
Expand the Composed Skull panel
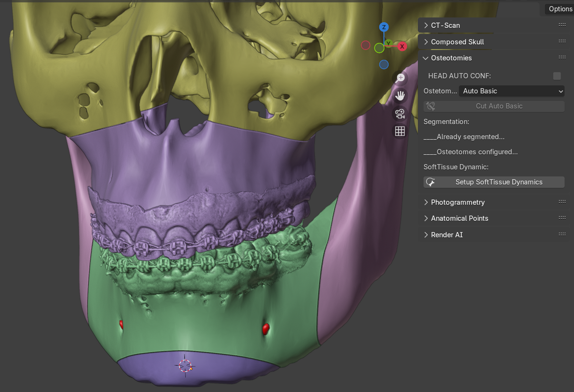click(426, 42)
